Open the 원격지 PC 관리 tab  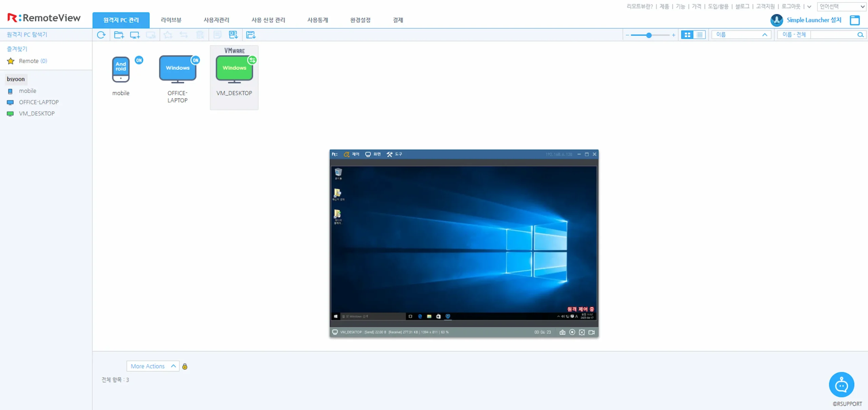point(121,20)
